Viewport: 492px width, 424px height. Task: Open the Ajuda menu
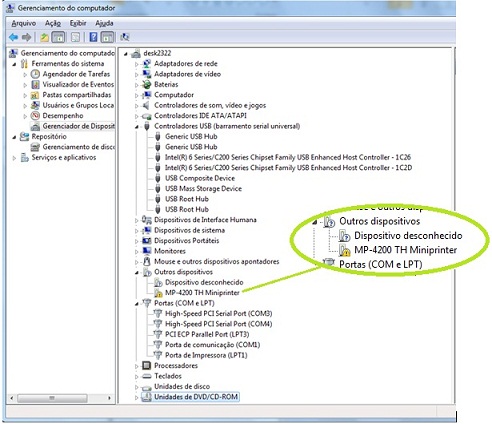click(x=104, y=23)
